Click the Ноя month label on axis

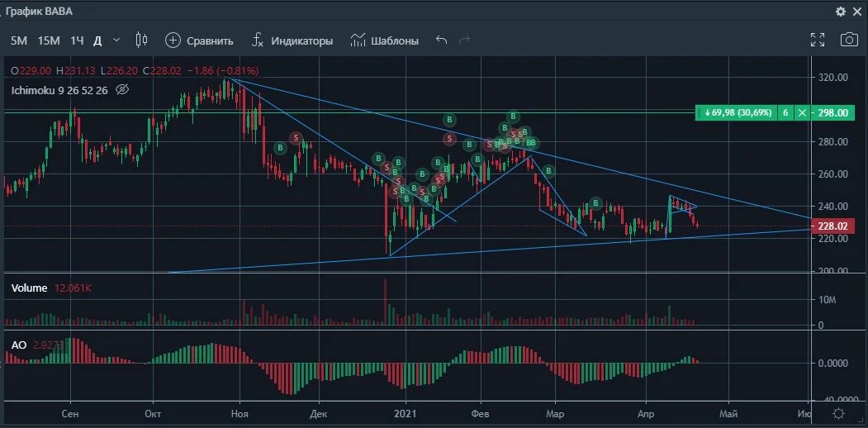point(240,414)
